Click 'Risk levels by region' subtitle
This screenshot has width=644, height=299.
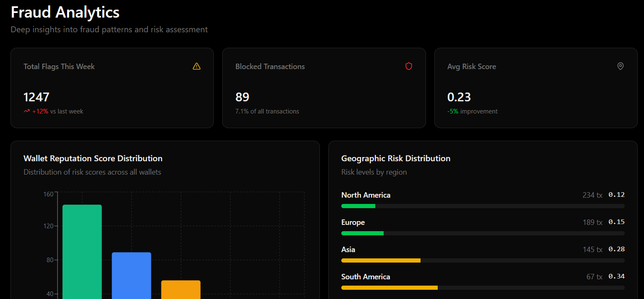tap(374, 172)
